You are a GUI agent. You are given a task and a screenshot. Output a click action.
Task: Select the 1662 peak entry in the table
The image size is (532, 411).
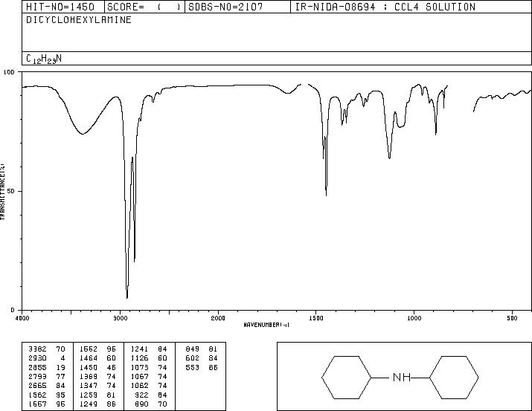pyautogui.click(x=97, y=349)
